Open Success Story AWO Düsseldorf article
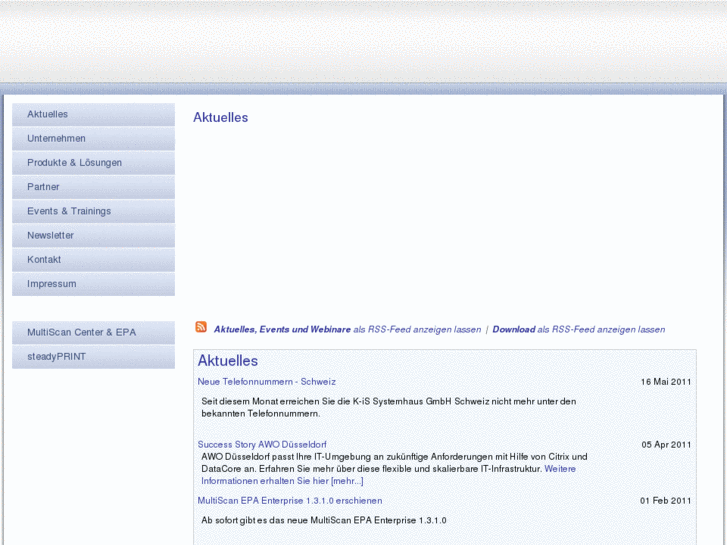Image resolution: width=727 pixels, height=545 pixels. pyautogui.click(x=262, y=444)
